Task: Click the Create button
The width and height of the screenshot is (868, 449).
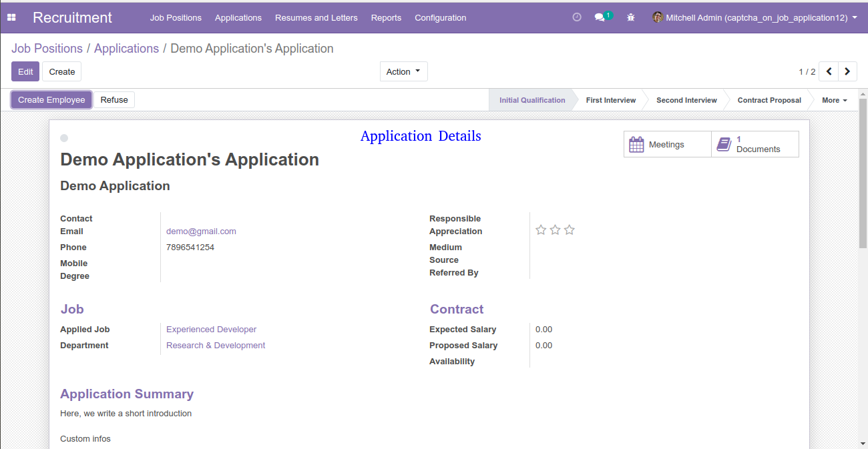Action: click(62, 71)
